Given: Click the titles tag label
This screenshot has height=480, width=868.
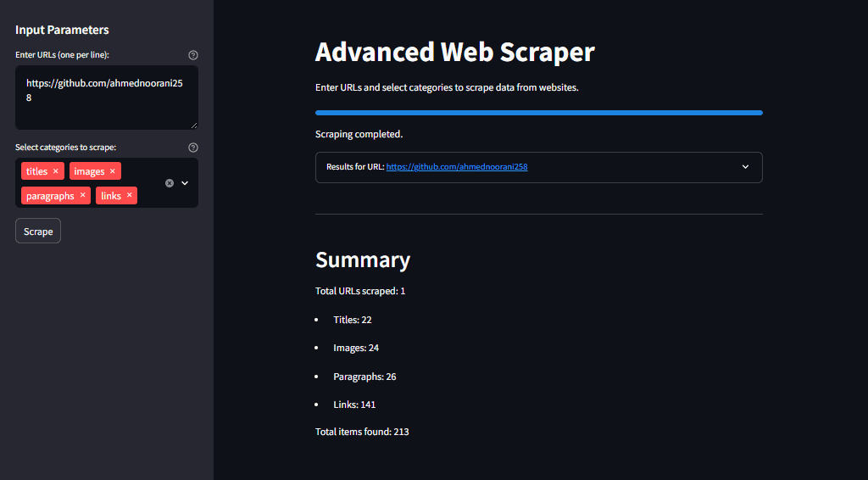Looking at the screenshot, I should 36,171.
